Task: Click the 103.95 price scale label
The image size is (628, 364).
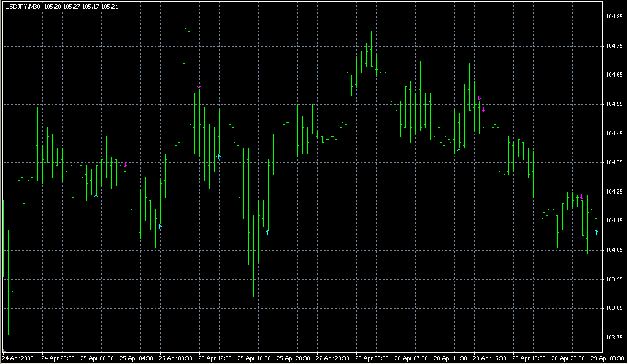Action: [x=615, y=279]
